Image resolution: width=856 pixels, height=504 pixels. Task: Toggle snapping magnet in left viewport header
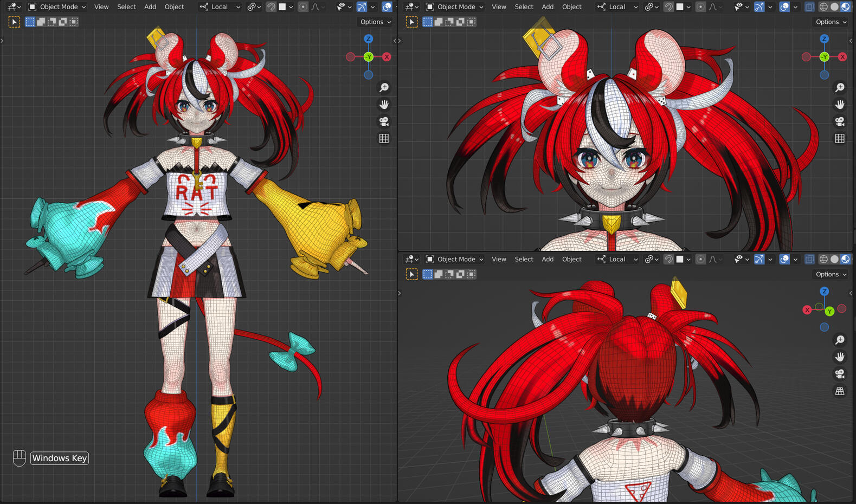point(271,7)
